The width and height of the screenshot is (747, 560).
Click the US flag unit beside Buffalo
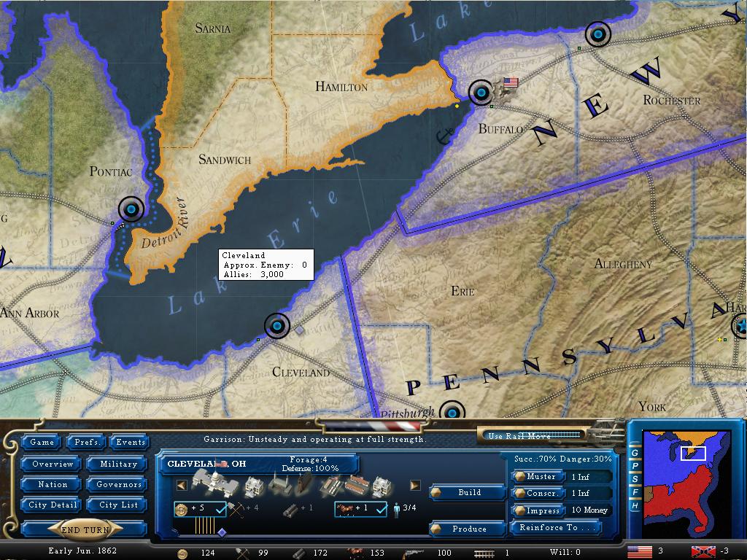coord(511,82)
